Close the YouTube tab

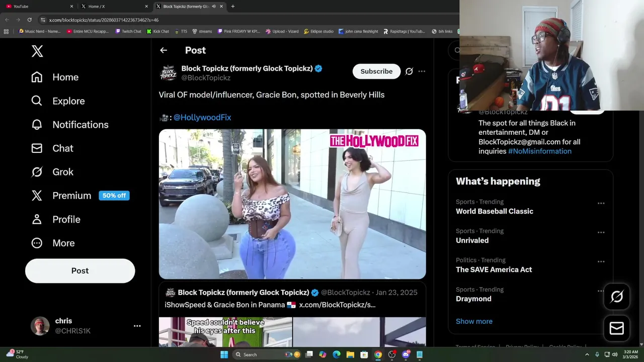[x=71, y=7]
